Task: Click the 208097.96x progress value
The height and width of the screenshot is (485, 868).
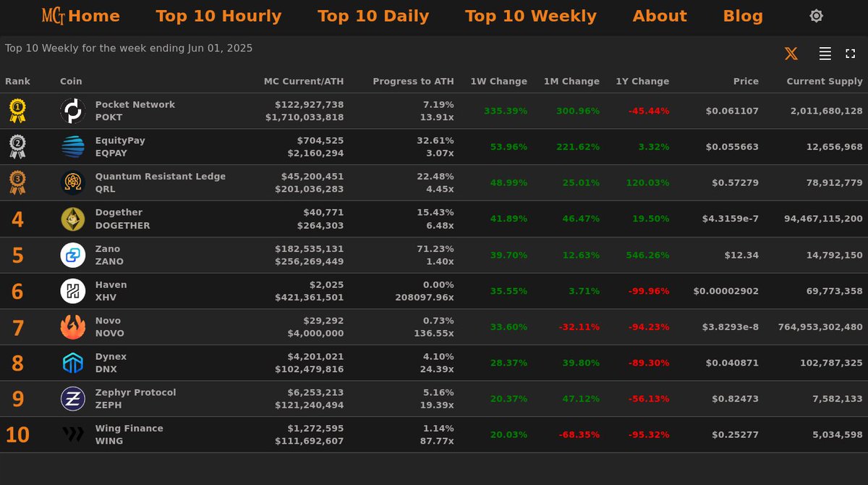Action: 425,298
